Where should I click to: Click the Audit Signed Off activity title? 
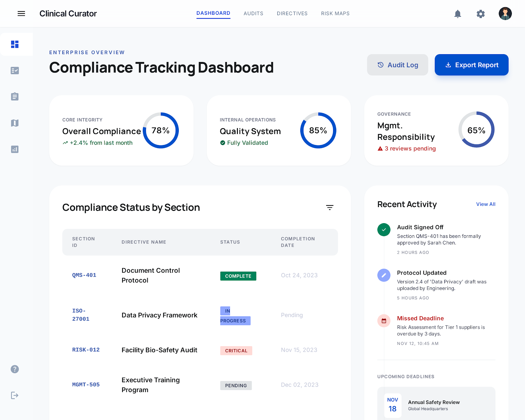pyautogui.click(x=420, y=227)
